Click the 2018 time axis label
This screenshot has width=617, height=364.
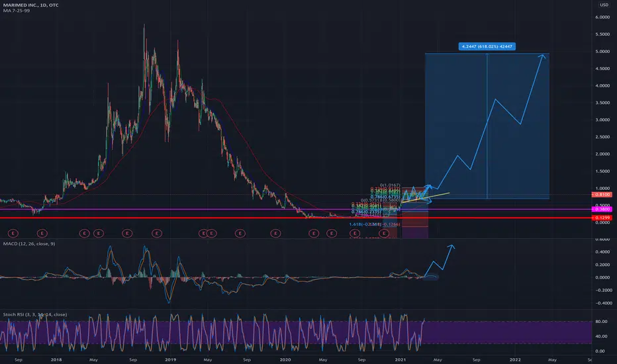click(x=56, y=359)
